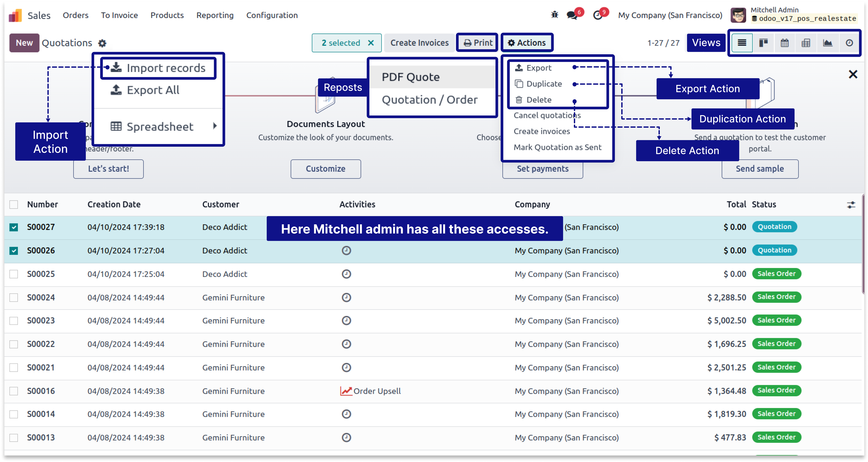Click the debug bug icon
This screenshot has height=462, width=868.
click(x=555, y=15)
